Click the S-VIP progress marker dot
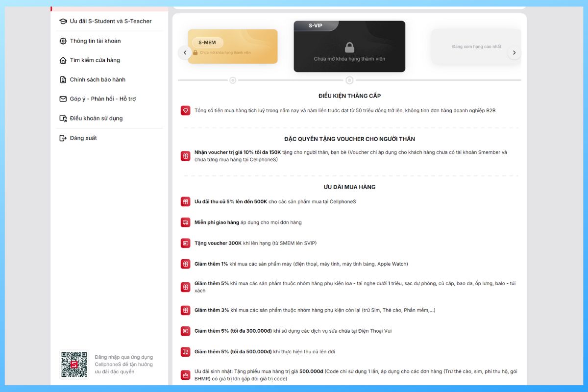The width and height of the screenshot is (588, 392). click(x=349, y=80)
